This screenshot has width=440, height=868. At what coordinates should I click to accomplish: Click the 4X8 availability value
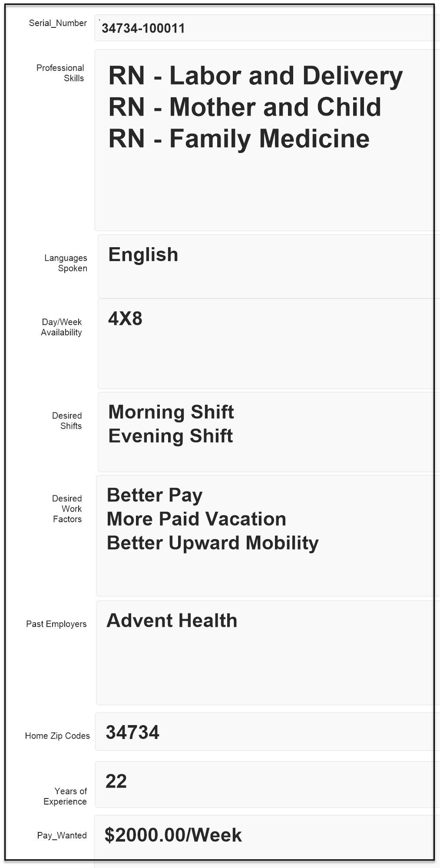pos(125,319)
